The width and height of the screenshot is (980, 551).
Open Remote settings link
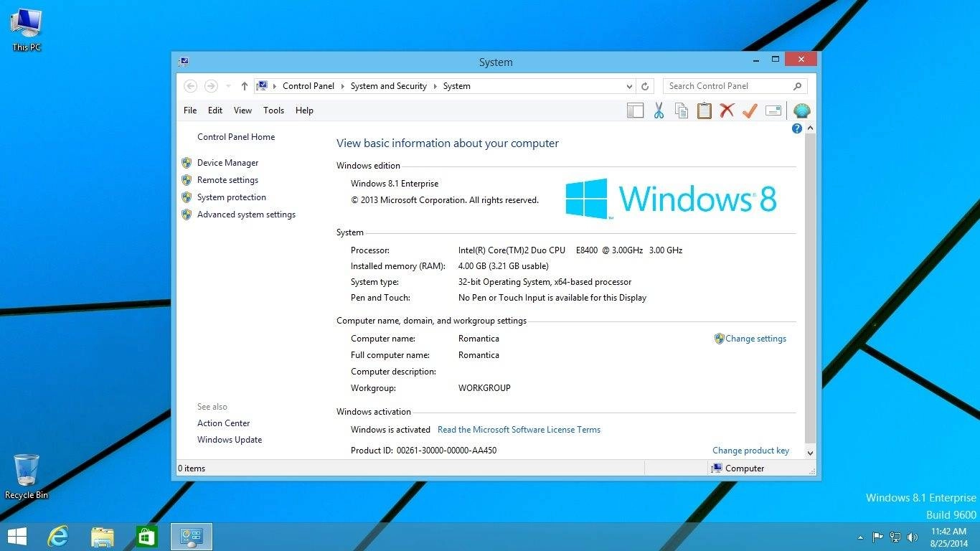tap(227, 180)
